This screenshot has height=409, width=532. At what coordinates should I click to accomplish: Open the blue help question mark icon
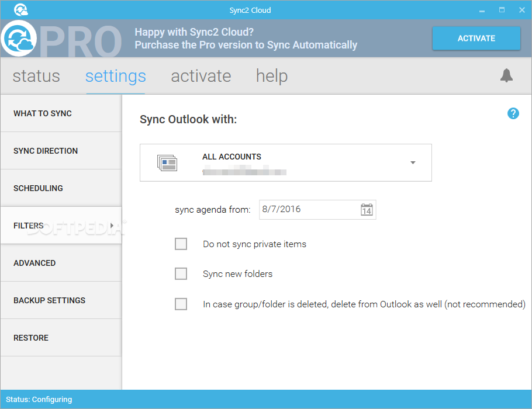click(513, 113)
